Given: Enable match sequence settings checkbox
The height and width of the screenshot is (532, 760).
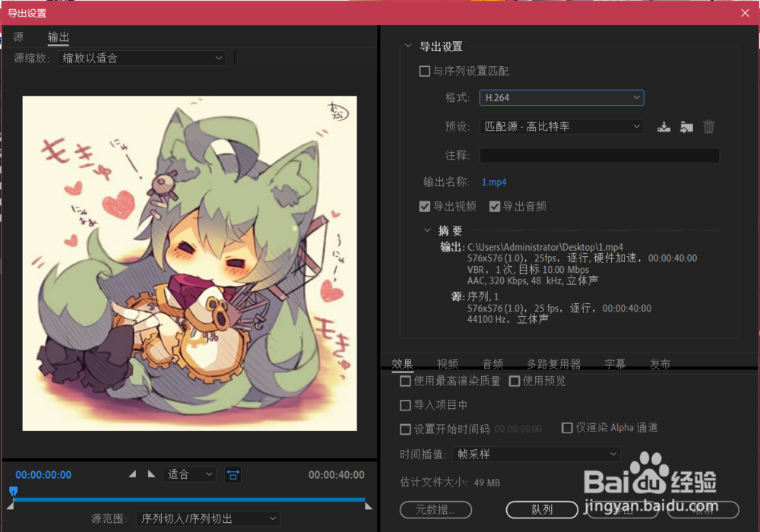Looking at the screenshot, I should (x=425, y=71).
